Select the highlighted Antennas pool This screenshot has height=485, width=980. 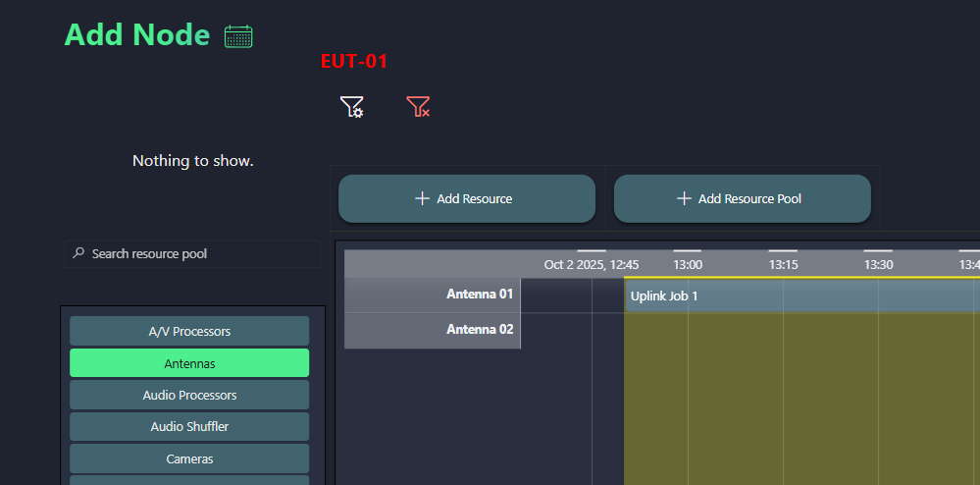tap(189, 363)
